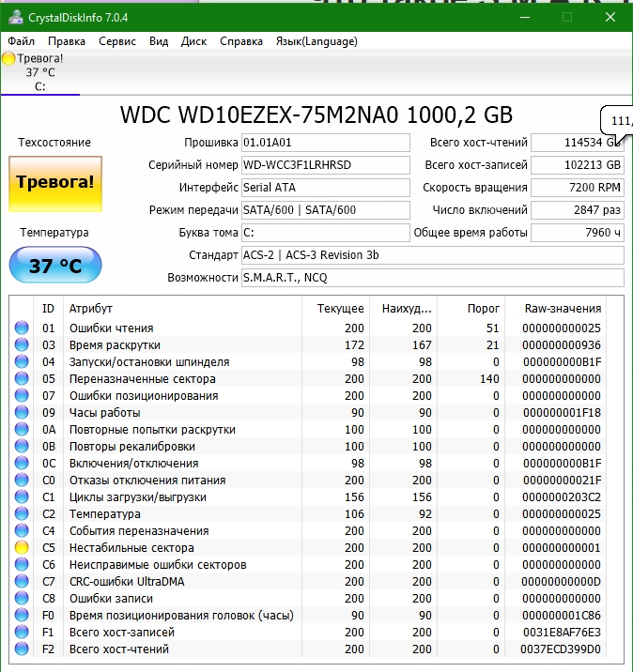Viewport: 633px width, 672px height.
Task: Open the Вид menu
Action: click(x=159, y=41)
